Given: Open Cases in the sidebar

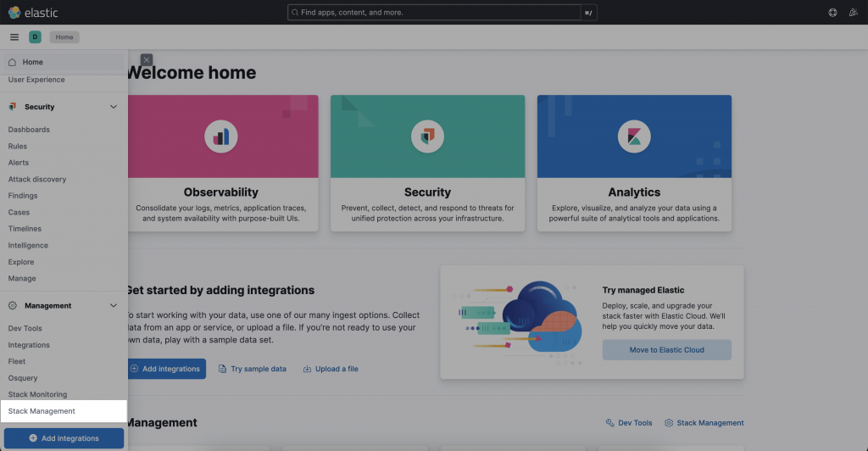Looking at the screenshot, I should [19, 213].
